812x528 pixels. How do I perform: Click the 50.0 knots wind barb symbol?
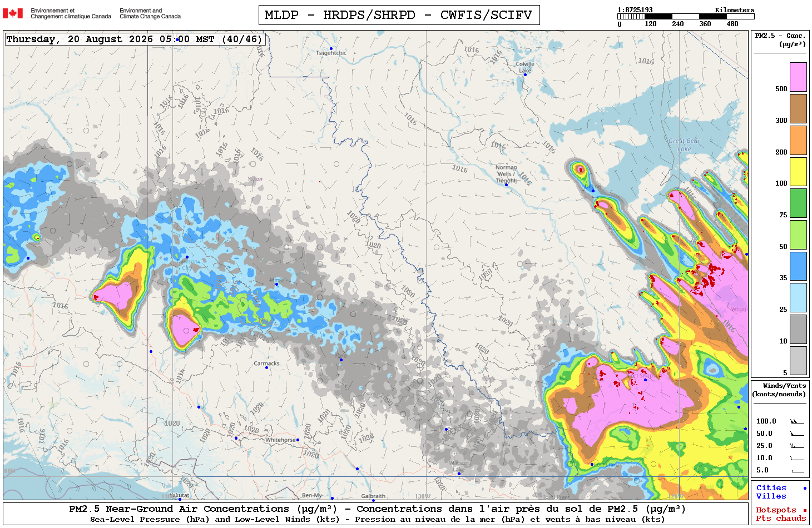pyautogui.click(x=797, y=434)
